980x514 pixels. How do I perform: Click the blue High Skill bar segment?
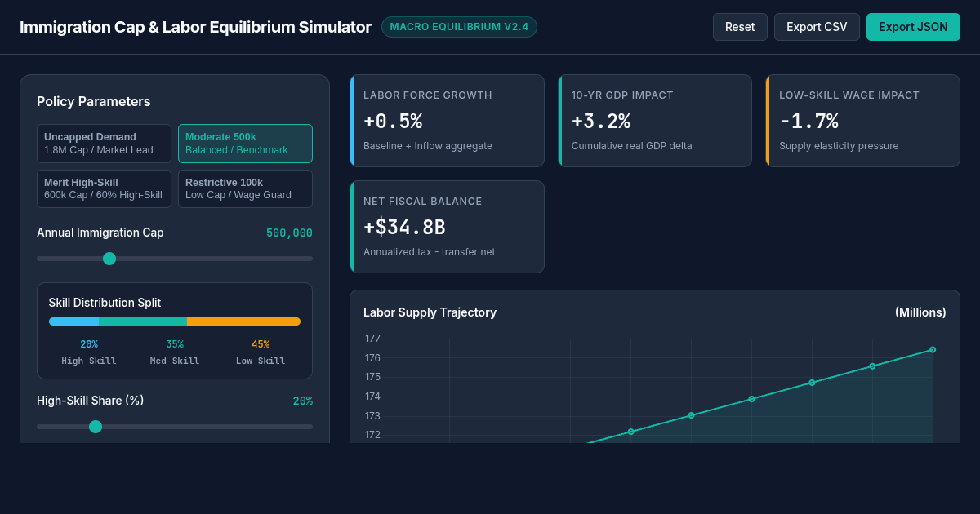click(x=73, y=321)
